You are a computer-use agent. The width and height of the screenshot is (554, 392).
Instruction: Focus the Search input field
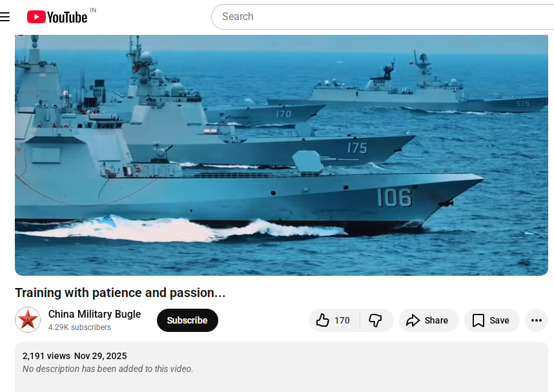point(381,17)
